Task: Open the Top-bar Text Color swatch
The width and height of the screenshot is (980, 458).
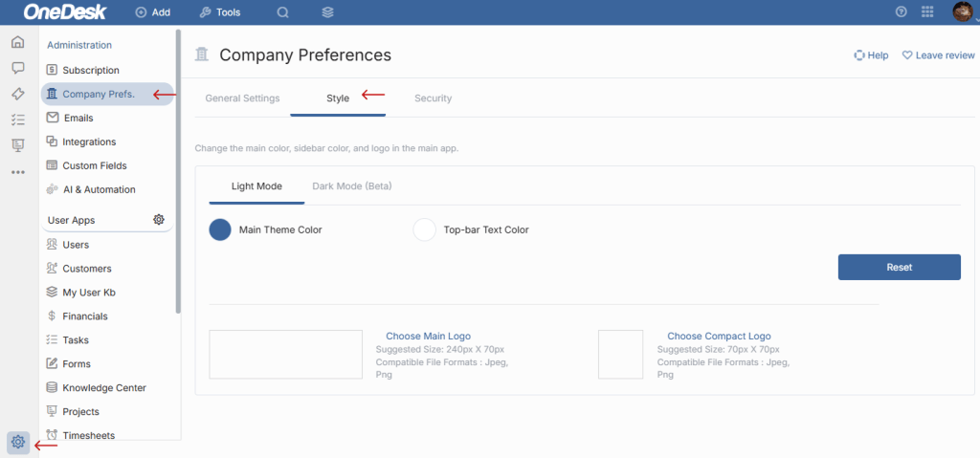Action: pos(424,229)
